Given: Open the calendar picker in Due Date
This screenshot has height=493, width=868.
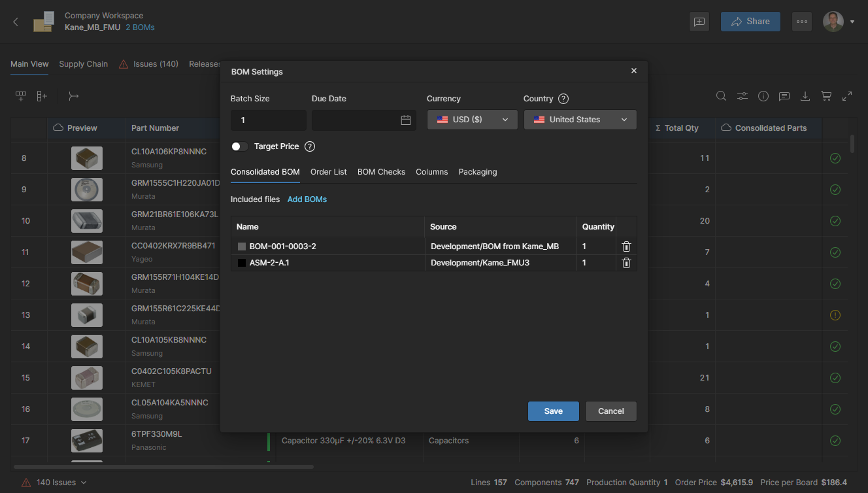Looking at the screenshot, I should [x=406, y=120].
